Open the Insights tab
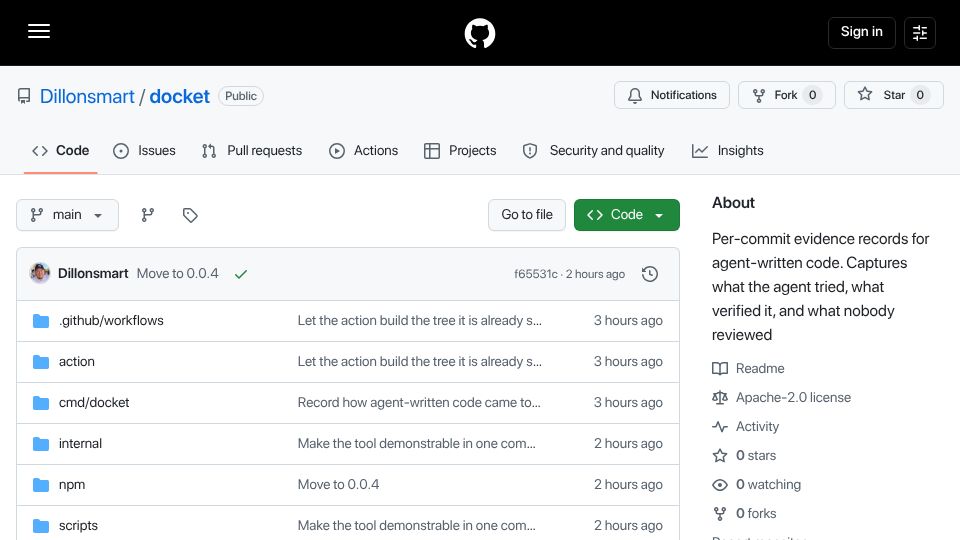This screenshot has width=960, height=540. 727,151
